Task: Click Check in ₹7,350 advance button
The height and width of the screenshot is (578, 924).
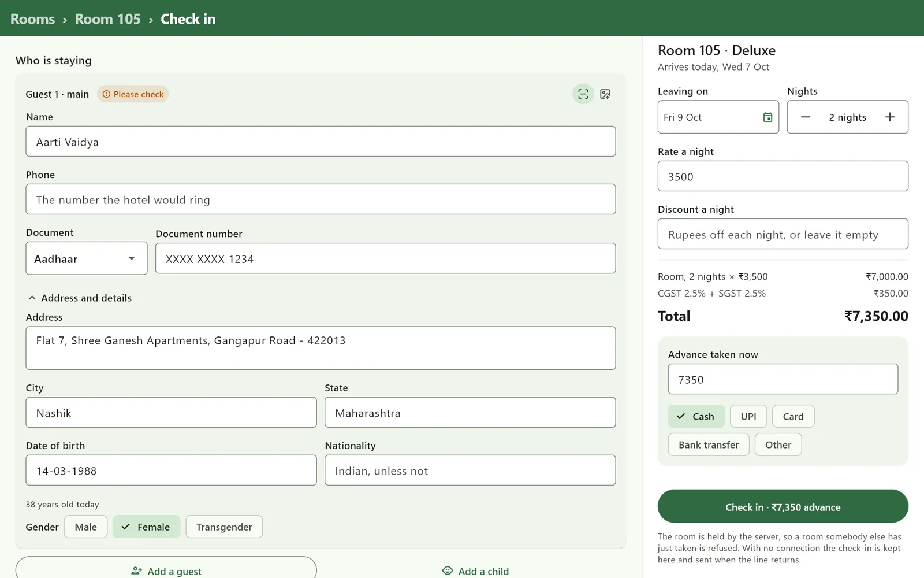Action: click(x=783, y=506)
